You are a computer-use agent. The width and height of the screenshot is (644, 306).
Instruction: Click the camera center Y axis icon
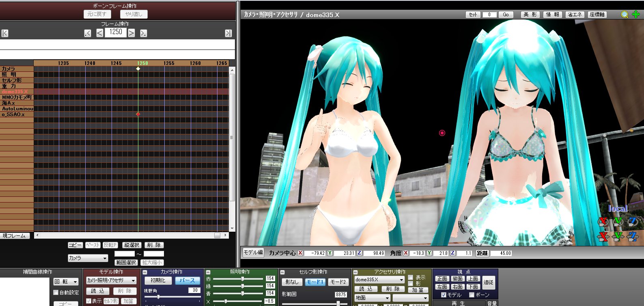pyautogui.click(x=330, y=253)
